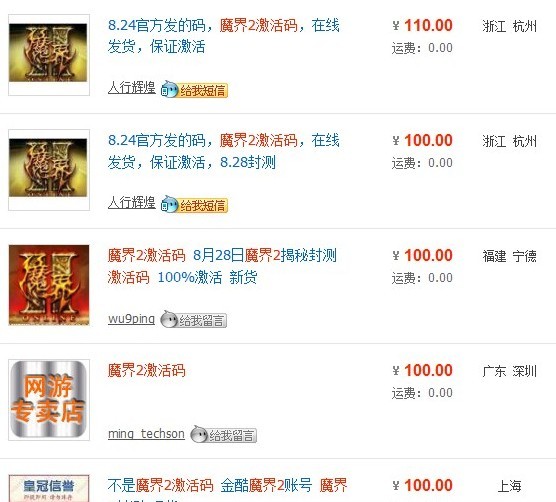Viewport: 556px width, 502px height.
Task: Click 给我留言 button next to wu9ping
Action: [194, 319]
